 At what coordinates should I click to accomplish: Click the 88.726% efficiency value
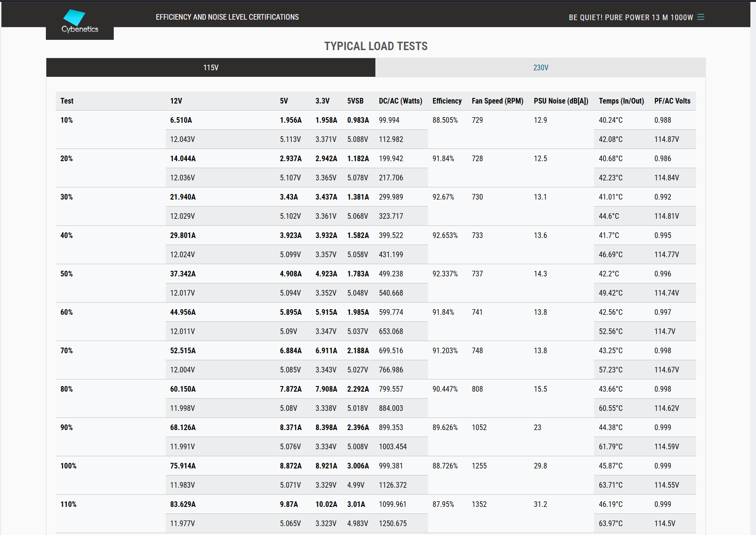[x=445, y=466]
